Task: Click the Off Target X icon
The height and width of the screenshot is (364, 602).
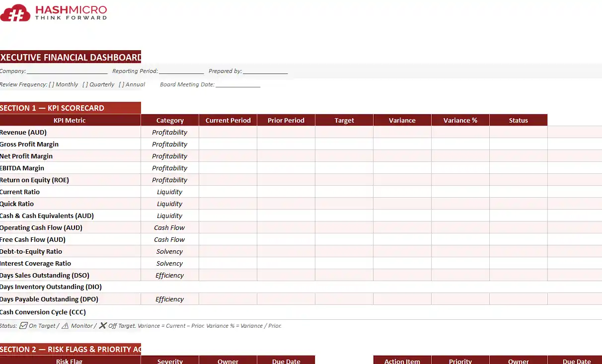Action: (x=103, y=326)
